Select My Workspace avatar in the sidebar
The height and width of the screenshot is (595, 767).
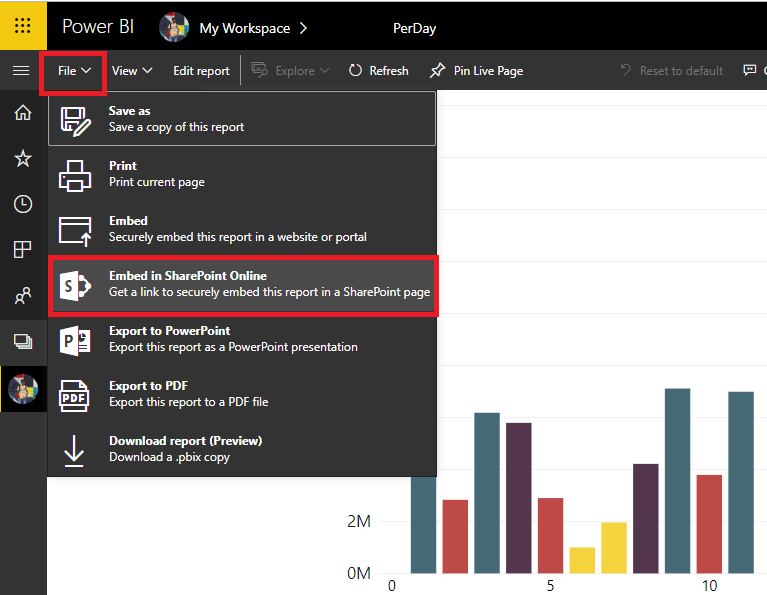point(23,389)
